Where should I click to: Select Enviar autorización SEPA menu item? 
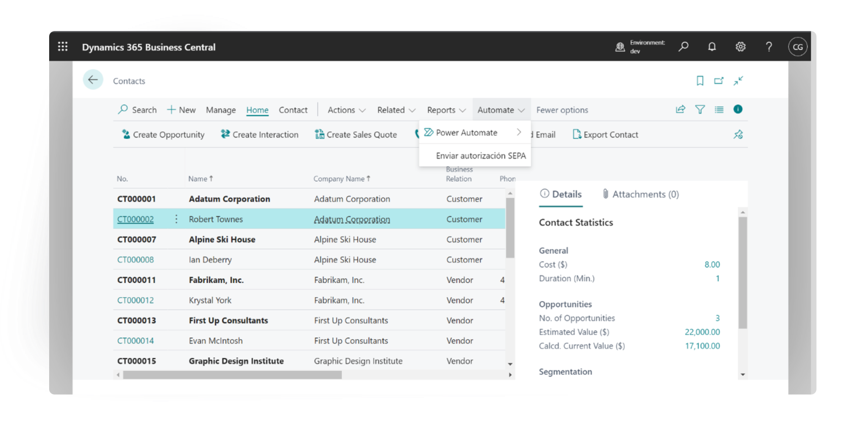[481, 156]
